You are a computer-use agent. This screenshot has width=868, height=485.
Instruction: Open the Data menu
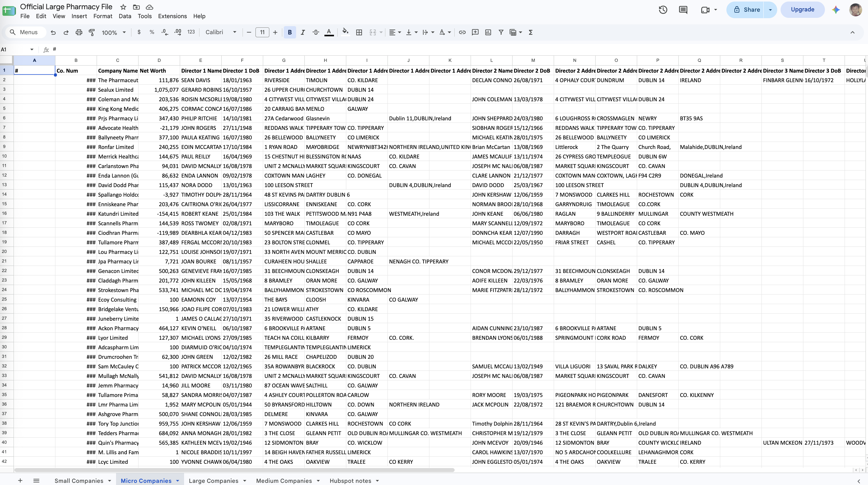coord(125,16)
